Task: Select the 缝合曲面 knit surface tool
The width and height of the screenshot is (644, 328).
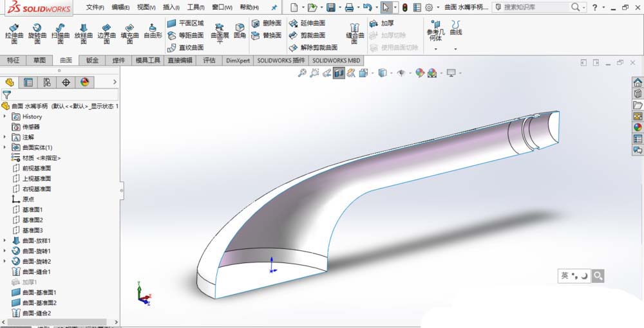Action: click(355, 33)
